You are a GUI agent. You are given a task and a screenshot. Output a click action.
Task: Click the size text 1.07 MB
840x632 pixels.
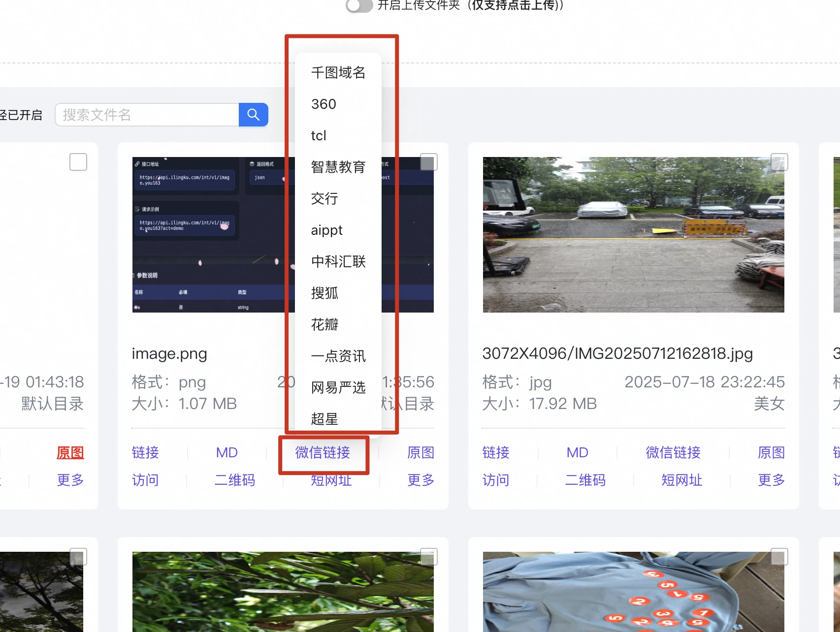[207, 404]
